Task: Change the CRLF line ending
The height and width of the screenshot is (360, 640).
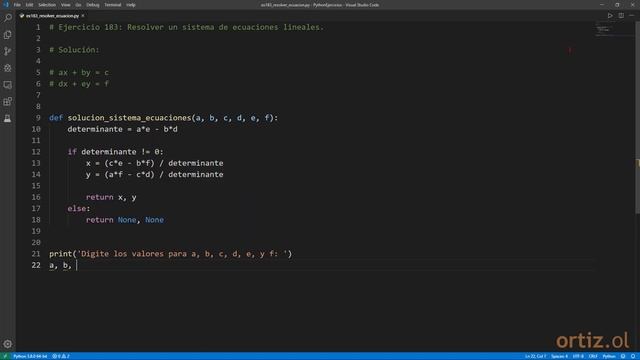Action: (593, 356)
